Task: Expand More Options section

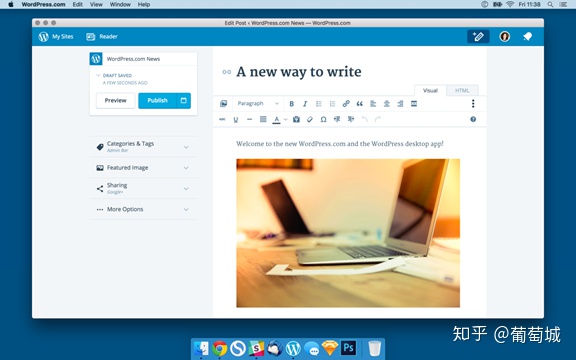Action: click(143, 209)
